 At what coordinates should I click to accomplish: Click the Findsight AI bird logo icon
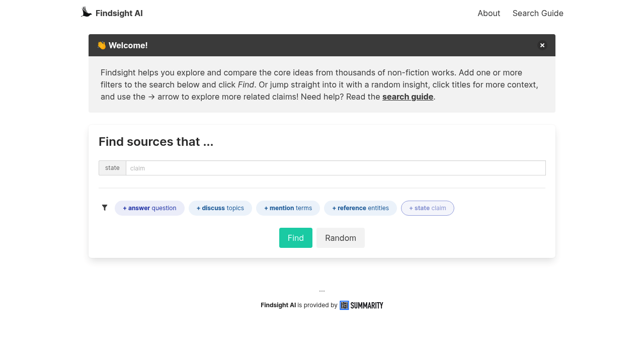[86, 11]
